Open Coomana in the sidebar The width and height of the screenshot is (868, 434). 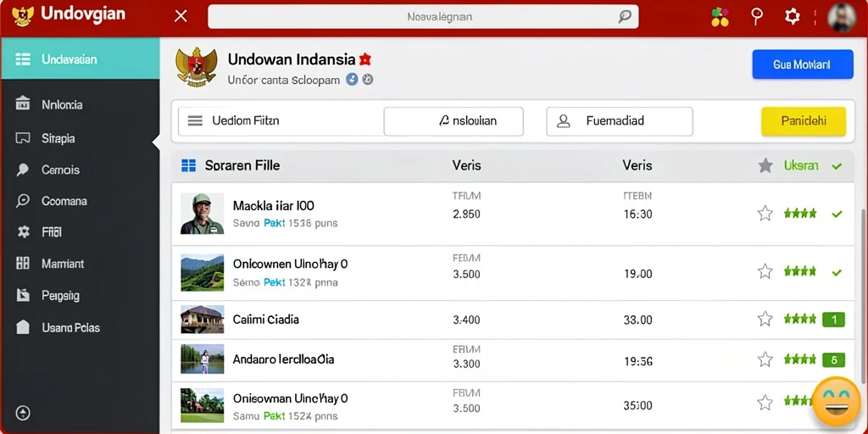[64, 201]
